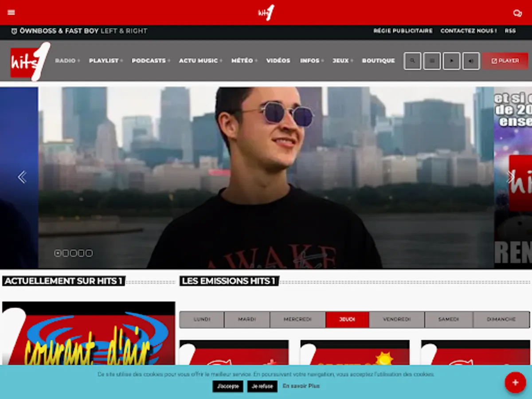532x399 pixels.
Task: Open the first show card under emissions
Action: click(234, 353)
